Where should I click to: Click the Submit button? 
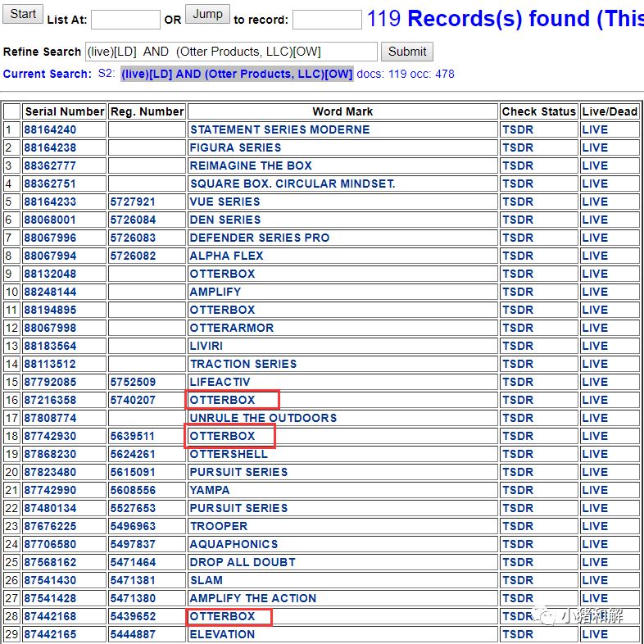pos(406,52)
